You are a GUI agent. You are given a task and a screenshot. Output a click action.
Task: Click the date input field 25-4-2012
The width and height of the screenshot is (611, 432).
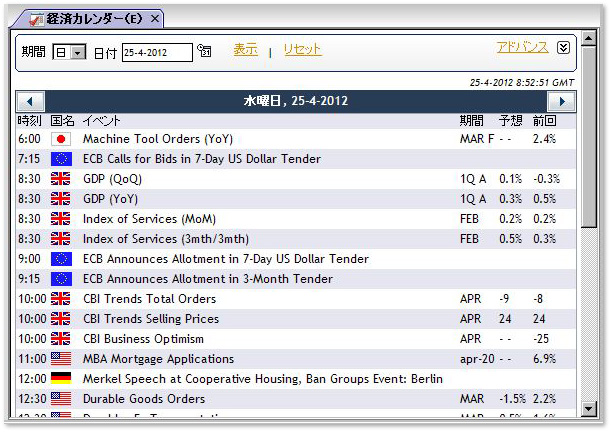click(157, 52)
